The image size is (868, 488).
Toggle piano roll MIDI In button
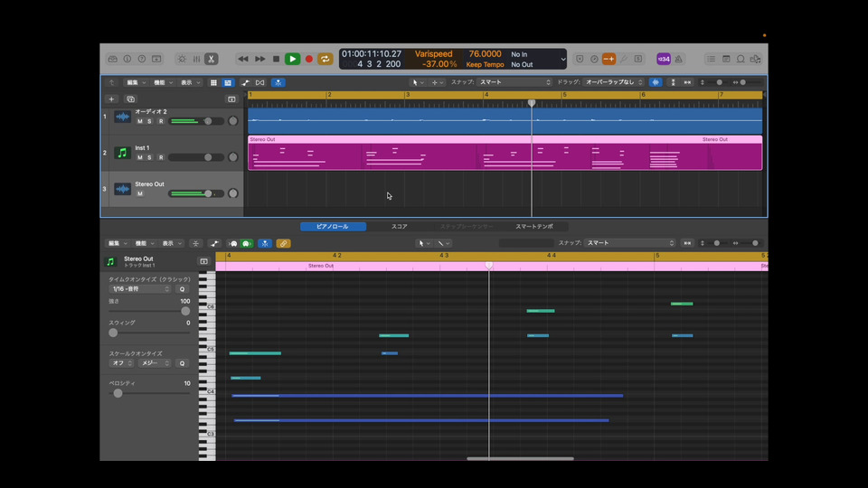[x=233, y=243]
